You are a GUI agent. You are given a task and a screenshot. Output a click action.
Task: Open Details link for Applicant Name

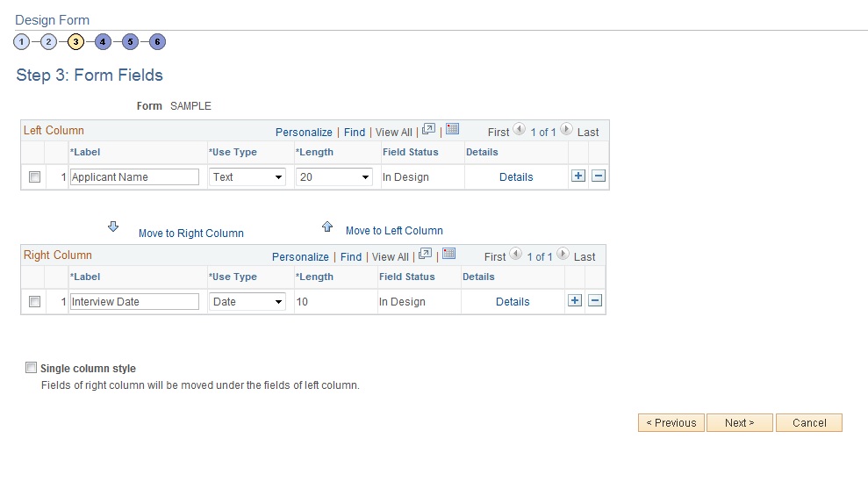516,177
